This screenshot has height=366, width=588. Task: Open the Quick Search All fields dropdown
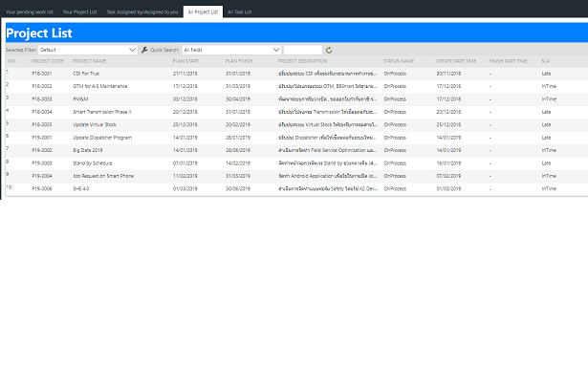(x=231, y=50)
